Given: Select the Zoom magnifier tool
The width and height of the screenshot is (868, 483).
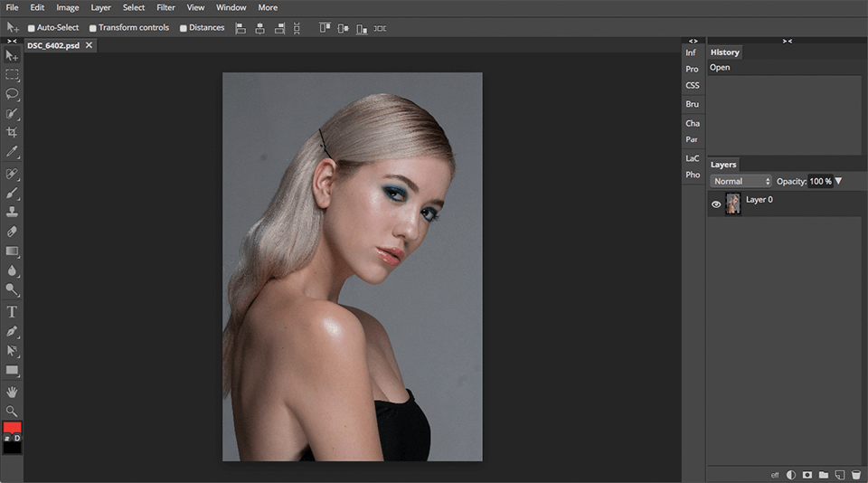Looking at the screenshot, I should tap(13, 411).
